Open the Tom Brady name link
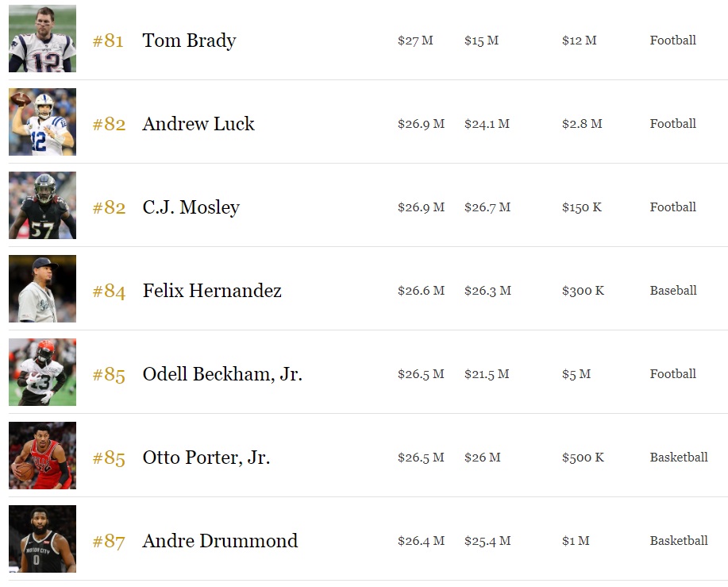 click(x=189, y=41)
